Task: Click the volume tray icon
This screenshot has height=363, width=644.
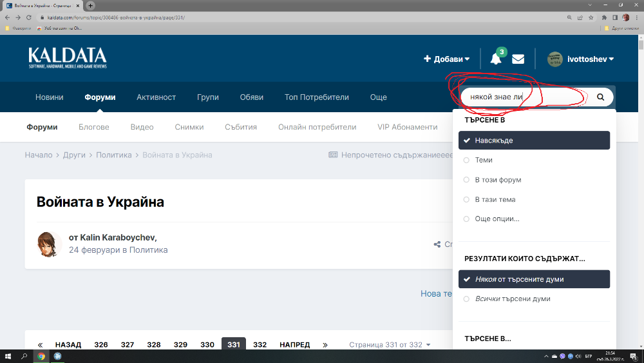Action: point(578,356)
